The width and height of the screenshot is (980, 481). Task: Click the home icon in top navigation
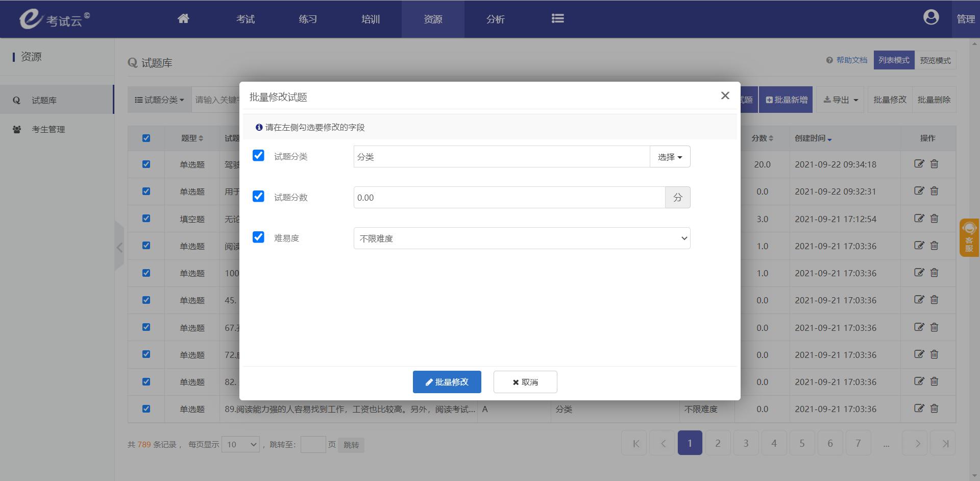coord(183,19)
